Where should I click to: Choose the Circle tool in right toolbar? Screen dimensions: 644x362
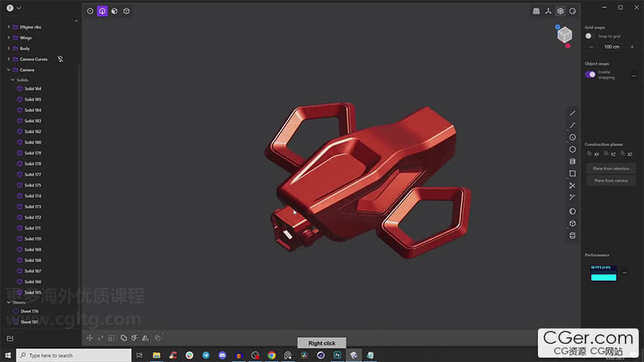[x=572, y=137]
